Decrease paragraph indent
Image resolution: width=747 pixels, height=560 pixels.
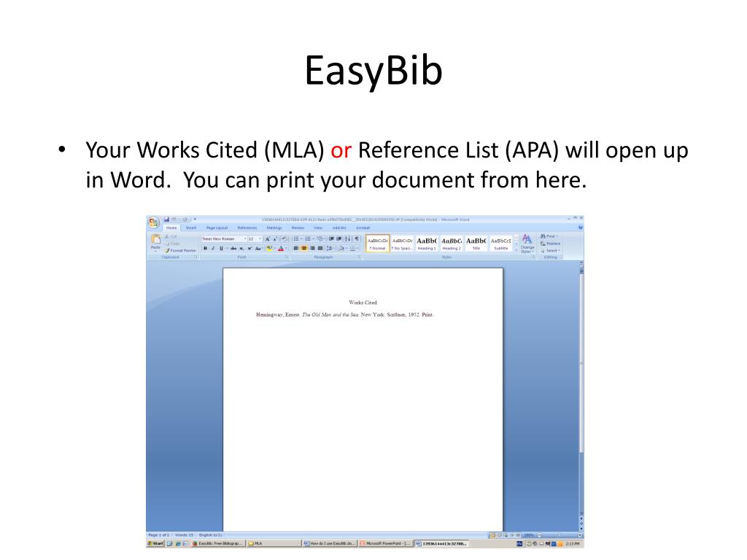tap(331, 239)
